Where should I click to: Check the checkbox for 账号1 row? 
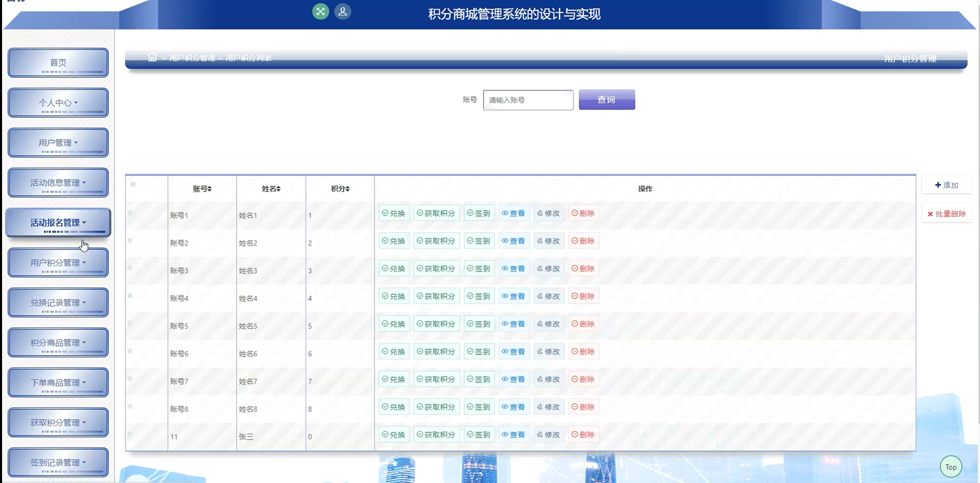pos(130,213)
